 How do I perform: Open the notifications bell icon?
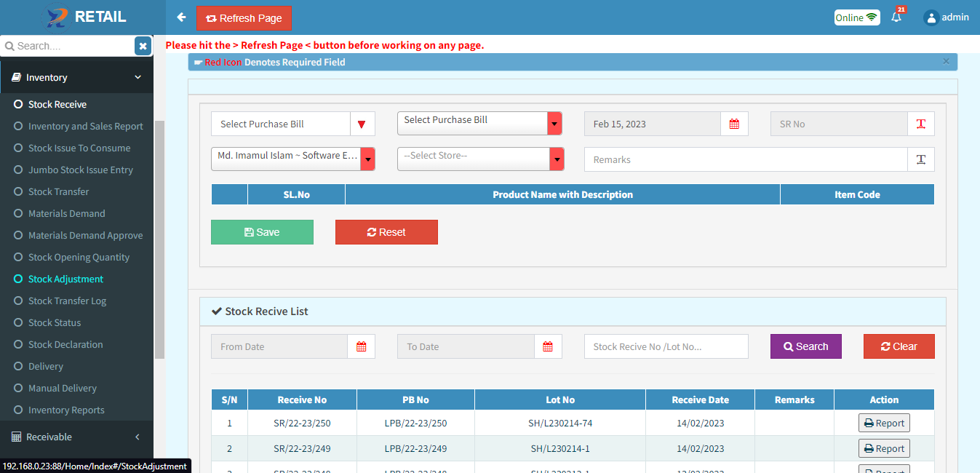896,17
